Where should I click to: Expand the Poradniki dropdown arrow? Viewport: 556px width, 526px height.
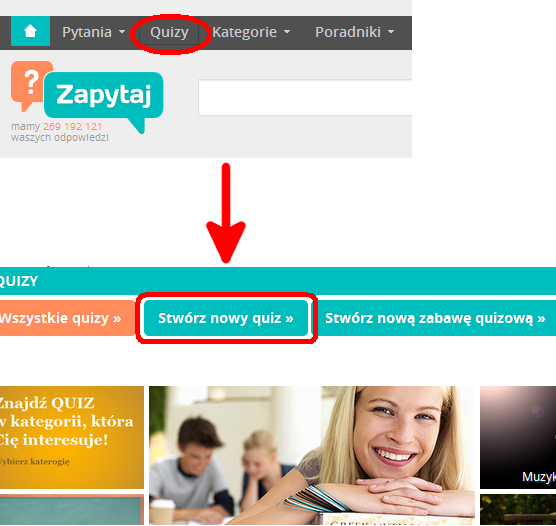click(x=391, y=32)
